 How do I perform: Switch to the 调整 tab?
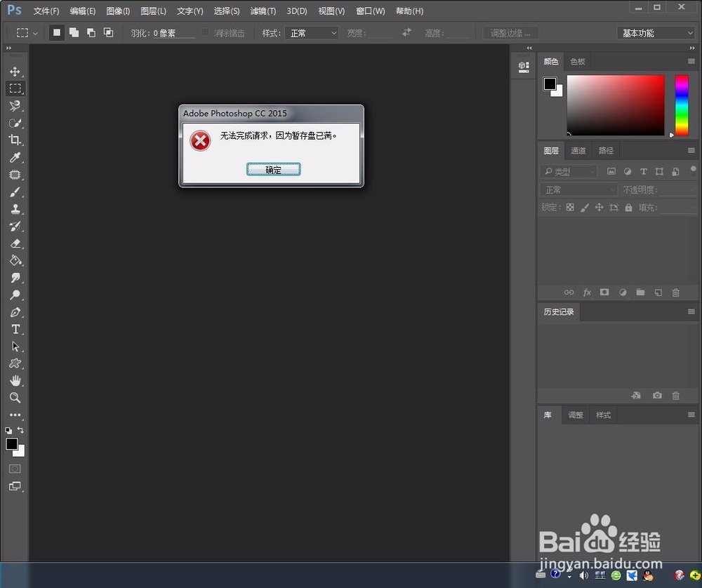576,415
